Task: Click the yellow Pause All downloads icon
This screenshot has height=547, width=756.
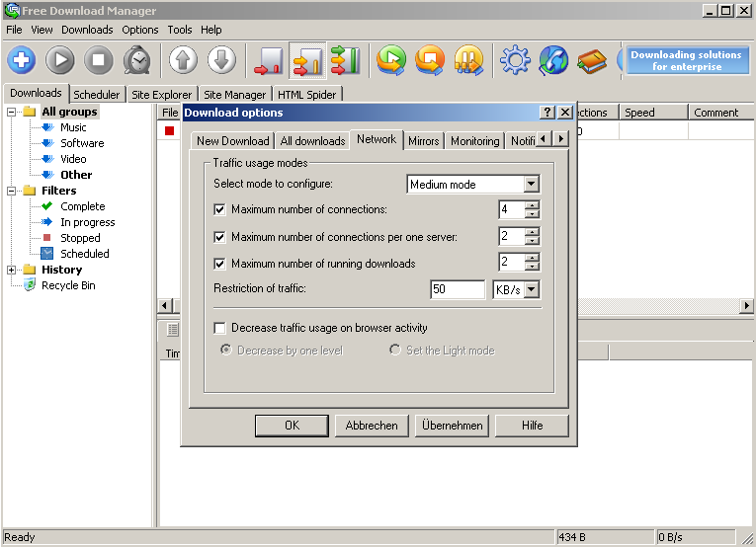Action: 468,60
